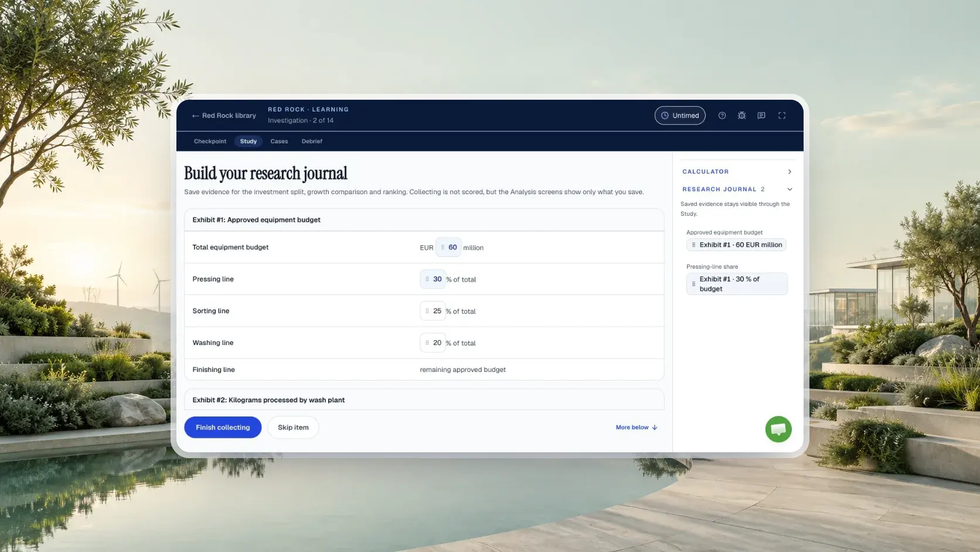Open the feedback comment icon in header
The width and height of the screenshot is (980, 552).
[761, 116]
